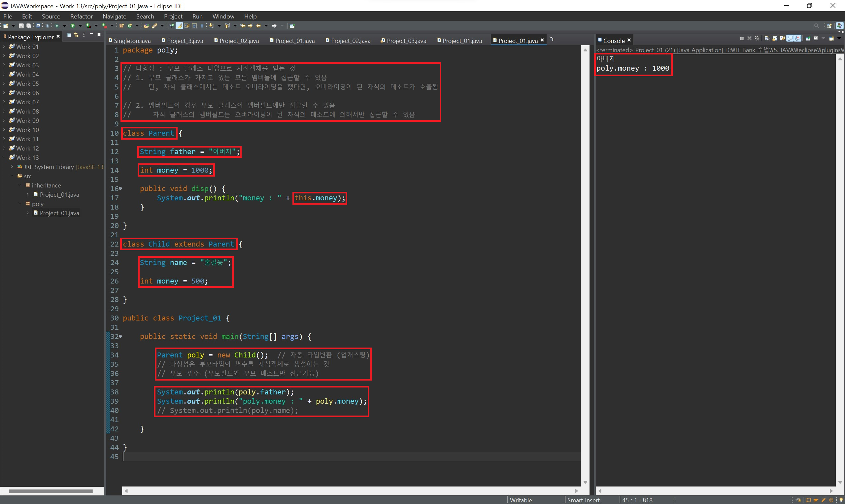The width and height of the screenshot is (845, 504).
Task: Collapse the inheritance package node
Action: [x=20, y=185]
